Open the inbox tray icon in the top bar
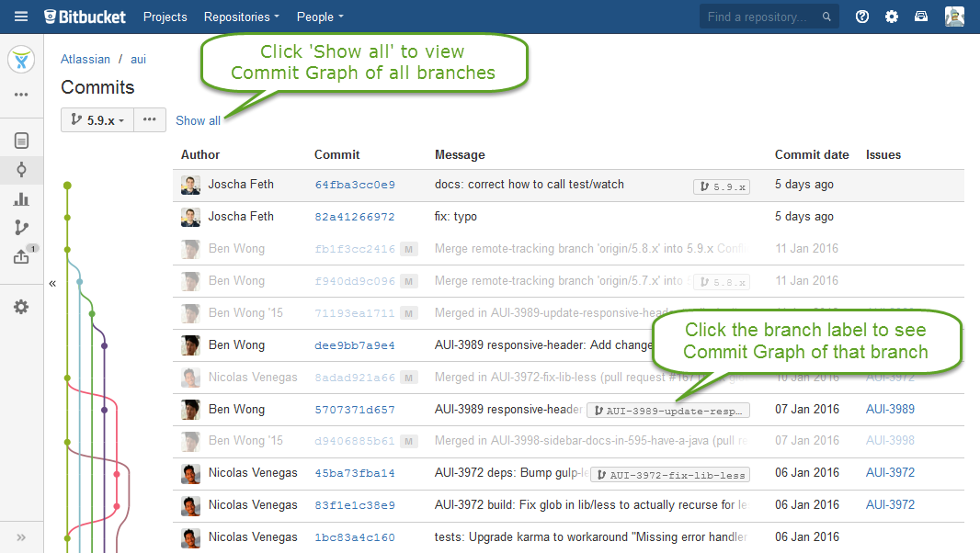The image size is (980, 553). (x=921, y=16)
